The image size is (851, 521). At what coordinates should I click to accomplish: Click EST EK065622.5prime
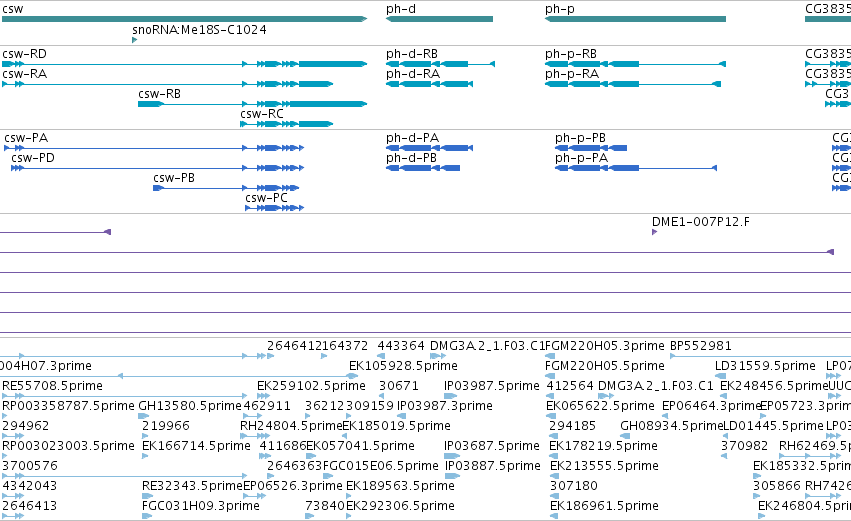point(600,406)
